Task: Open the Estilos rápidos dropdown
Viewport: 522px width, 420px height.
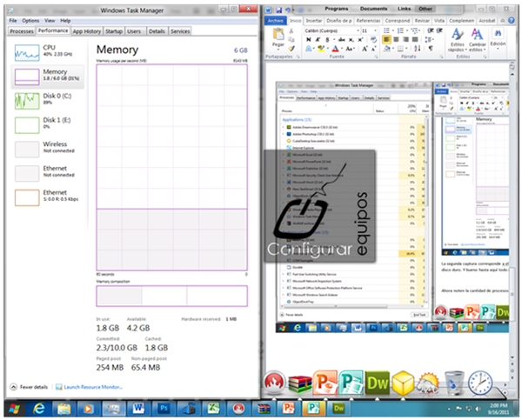Action: tap(457, 40)
